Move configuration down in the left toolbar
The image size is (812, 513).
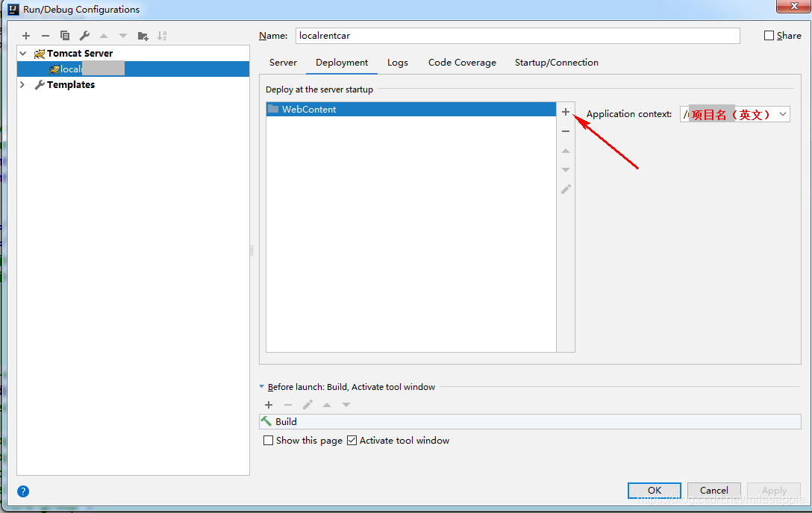click(122, 36)
